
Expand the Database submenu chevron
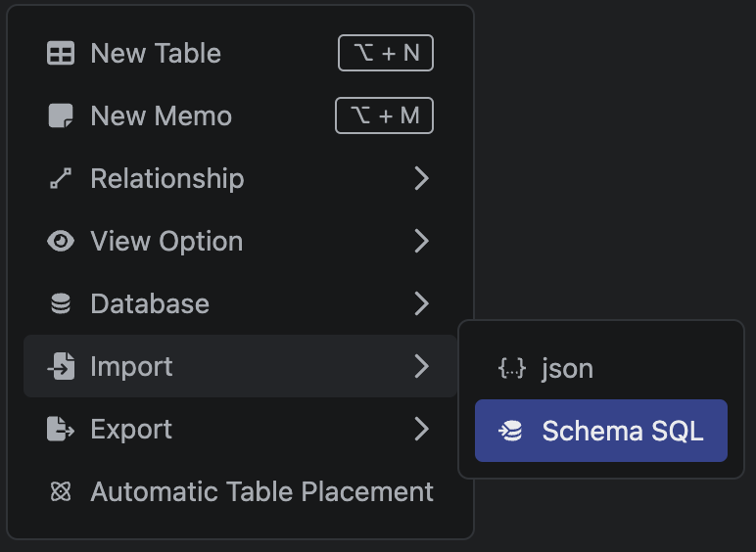421,304
